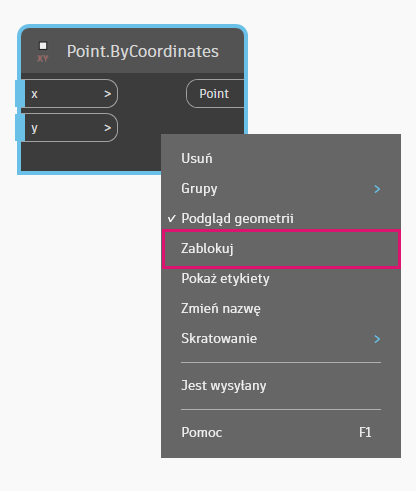Click the y input port arrow
Viewport: 416px width, 491px height.
coord(107,128)
